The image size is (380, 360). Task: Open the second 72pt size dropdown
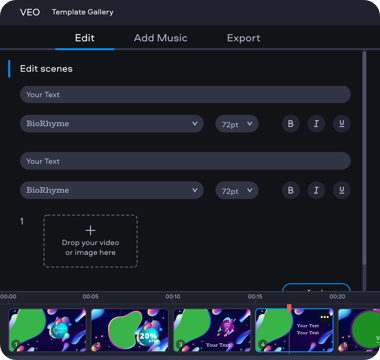point(237,191)
